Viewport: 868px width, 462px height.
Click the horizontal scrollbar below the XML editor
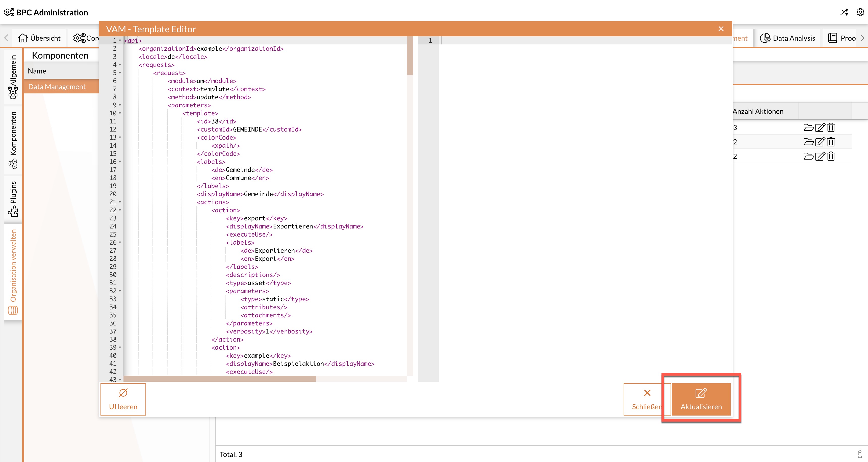pyautogui.click(x=219, y=378)
